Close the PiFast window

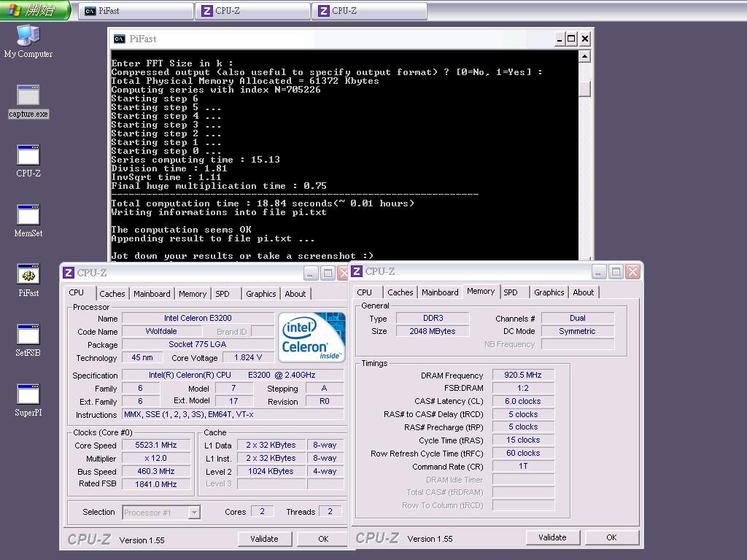click(x=585, y=39)
